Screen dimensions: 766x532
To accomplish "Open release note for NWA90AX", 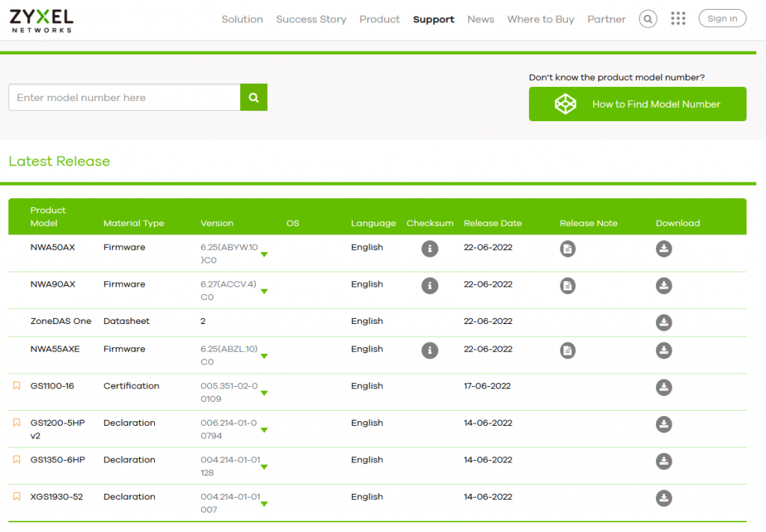I will click(568, 286).
